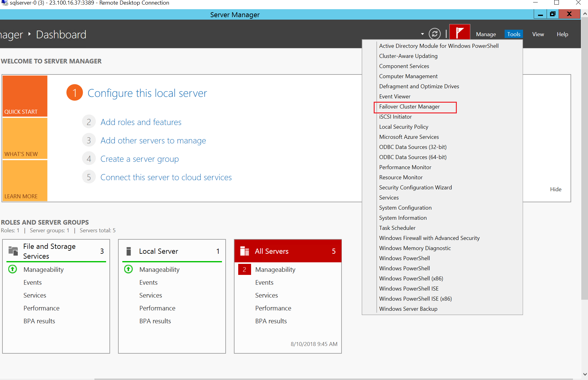Click the File and Storage Services icon
Image resolution: width=588 pixels, height=380 pixels.
[13, 251]
